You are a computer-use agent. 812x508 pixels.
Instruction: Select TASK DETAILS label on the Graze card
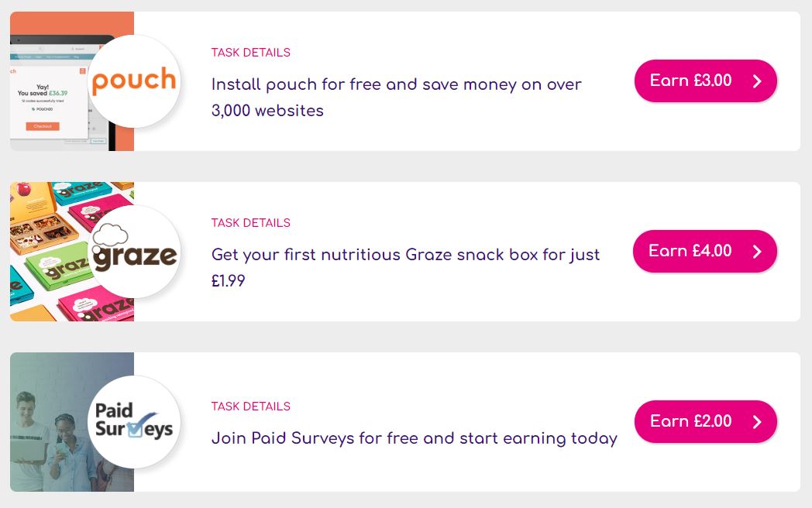coord(250,223)
